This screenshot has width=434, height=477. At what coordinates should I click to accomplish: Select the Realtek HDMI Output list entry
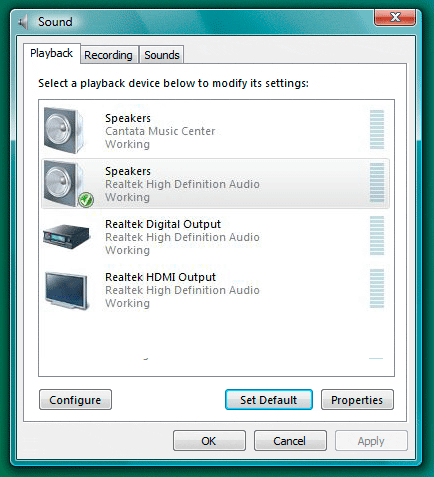click(x=215, y=290)
